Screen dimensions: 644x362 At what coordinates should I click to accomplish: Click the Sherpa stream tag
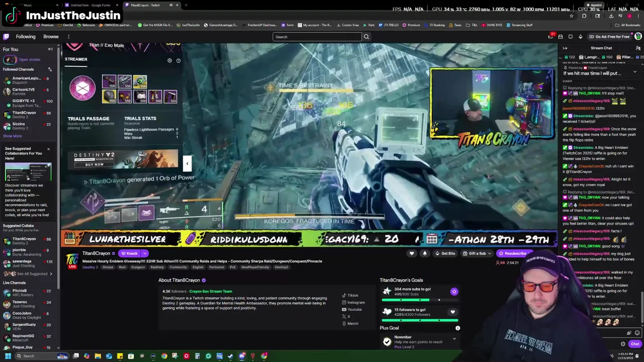click(x=108, y=267)
